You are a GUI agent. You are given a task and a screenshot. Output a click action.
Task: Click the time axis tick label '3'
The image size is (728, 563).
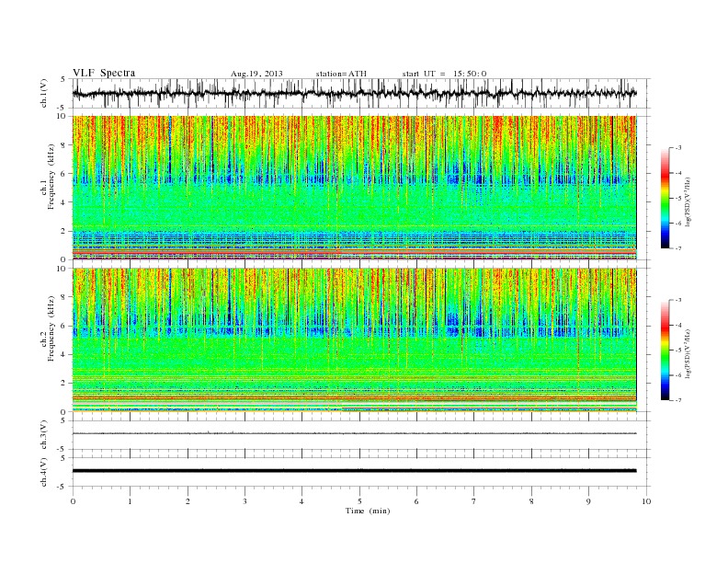pyautogui.click(x=245, y=501)
